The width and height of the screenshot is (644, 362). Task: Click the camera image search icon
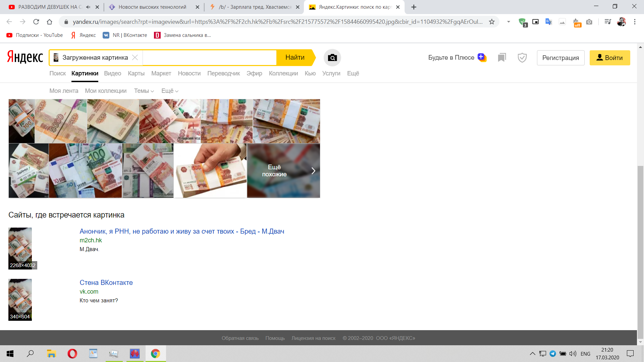[332, 58]
